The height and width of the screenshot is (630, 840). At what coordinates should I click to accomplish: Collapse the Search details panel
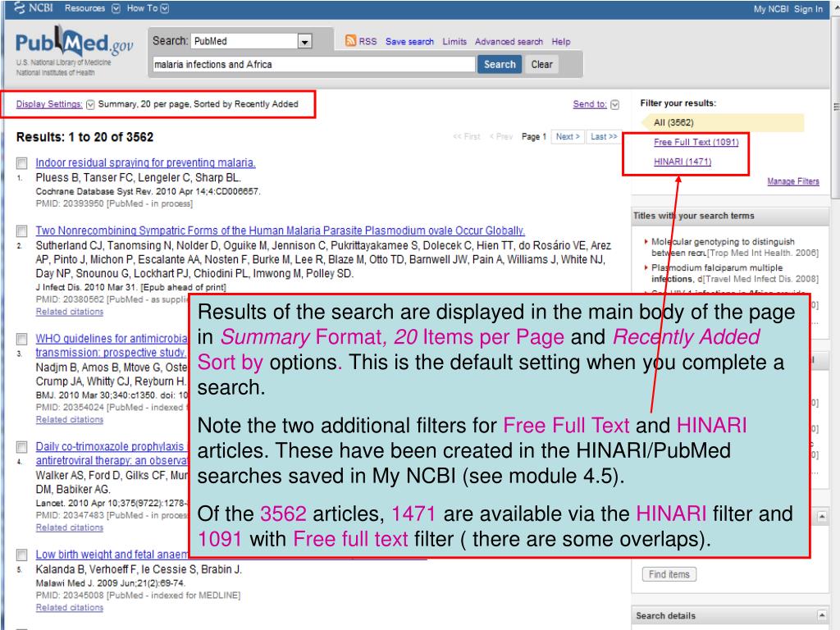(822, 615)
